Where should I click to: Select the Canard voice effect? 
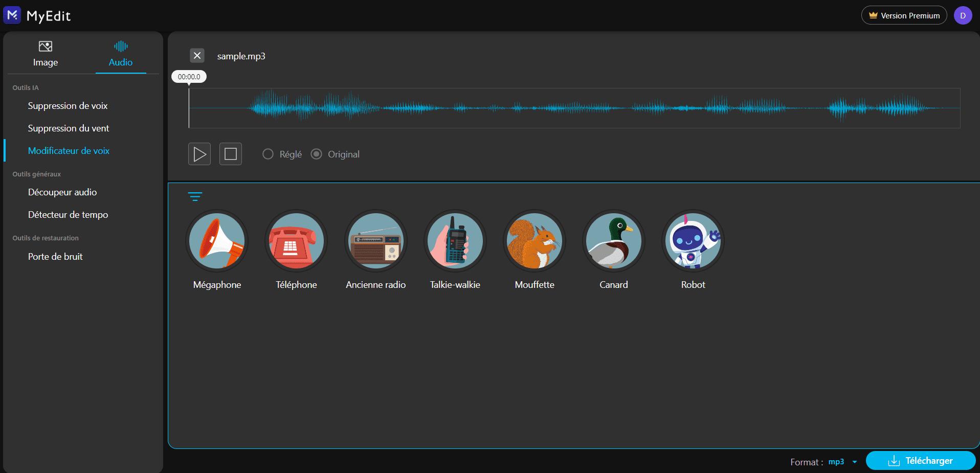613,241
